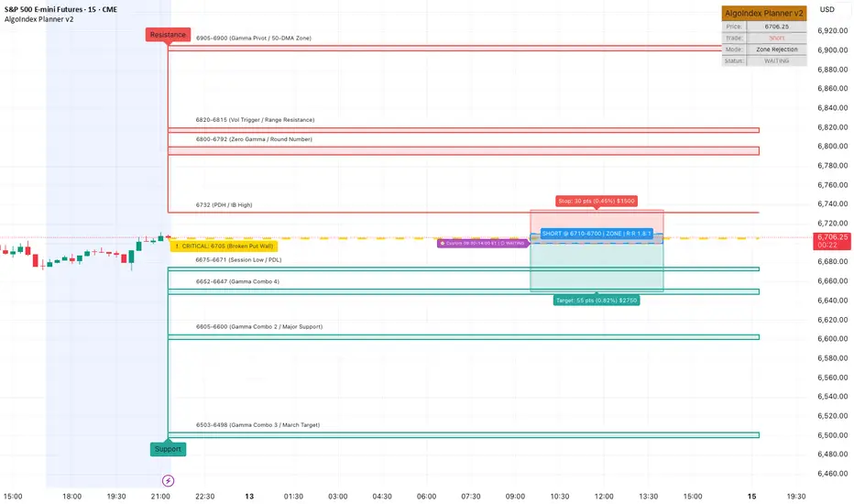Click the 6732 PDH / IB High label
Screen dimensions: 854x504
[224, 205]
